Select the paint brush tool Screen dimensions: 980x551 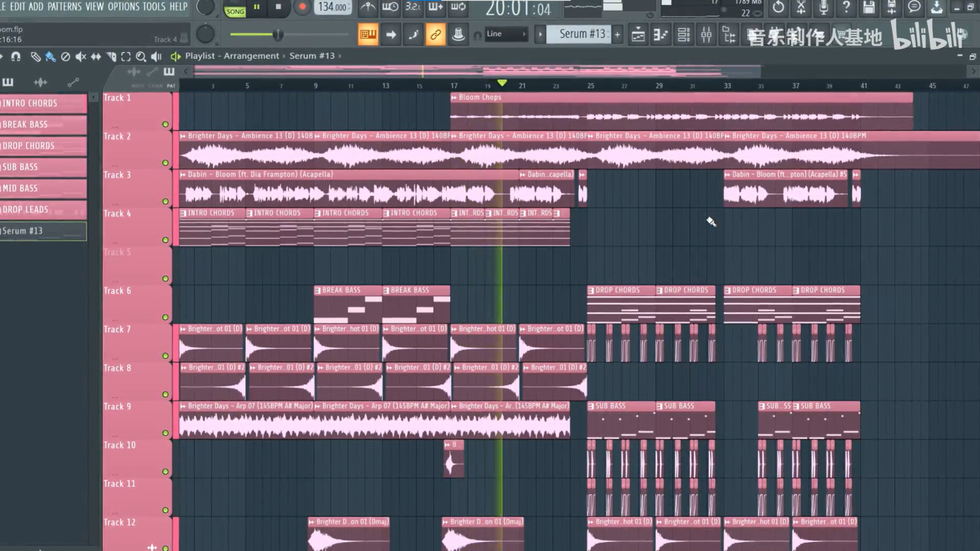50,57
